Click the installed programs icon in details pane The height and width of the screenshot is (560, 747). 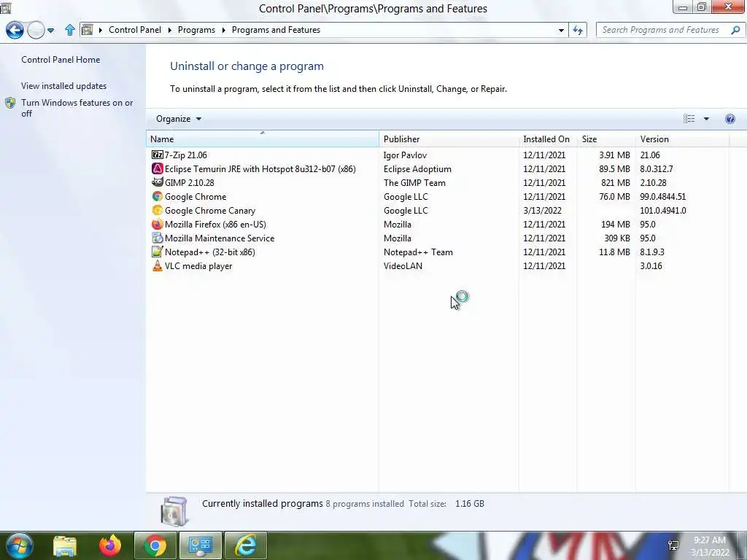pos(175,511)
